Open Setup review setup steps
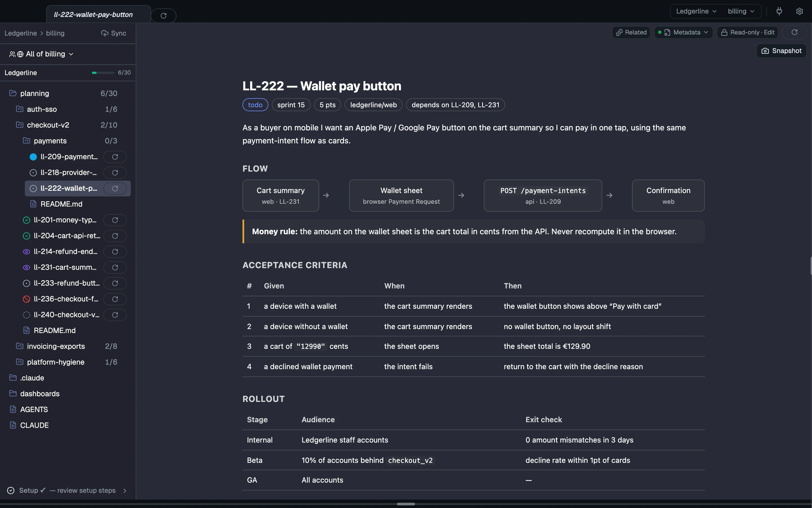The height and width of the screenshot is (508, 812). click(x=67, y=491)
